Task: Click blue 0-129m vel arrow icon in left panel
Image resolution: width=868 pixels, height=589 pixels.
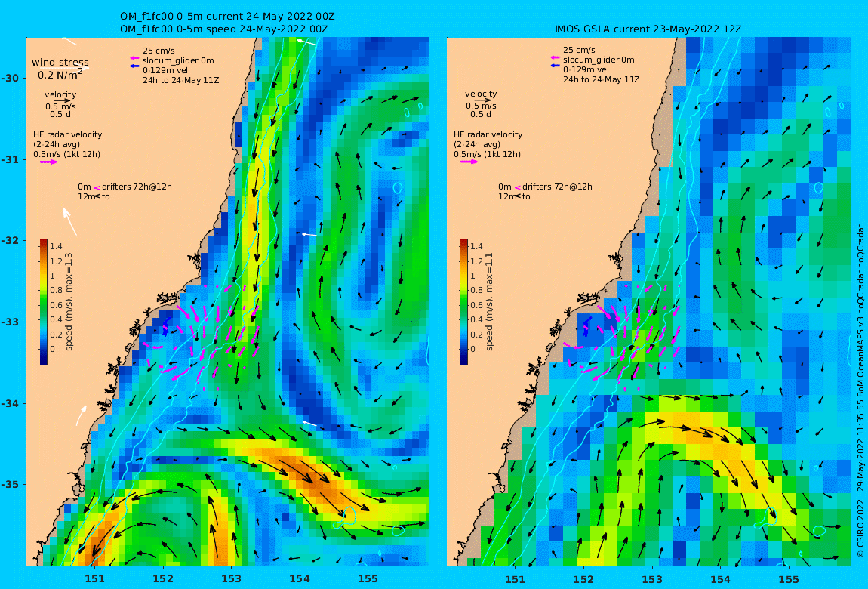Action: pos(134,66)
